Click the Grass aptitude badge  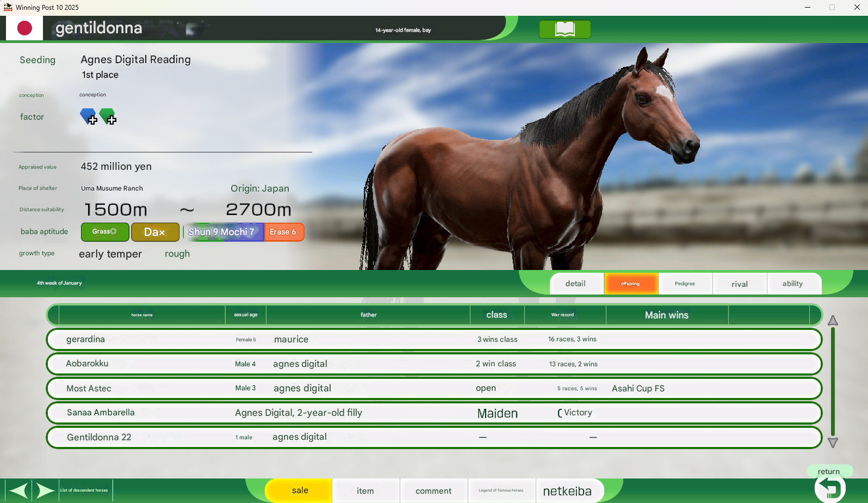105,232
